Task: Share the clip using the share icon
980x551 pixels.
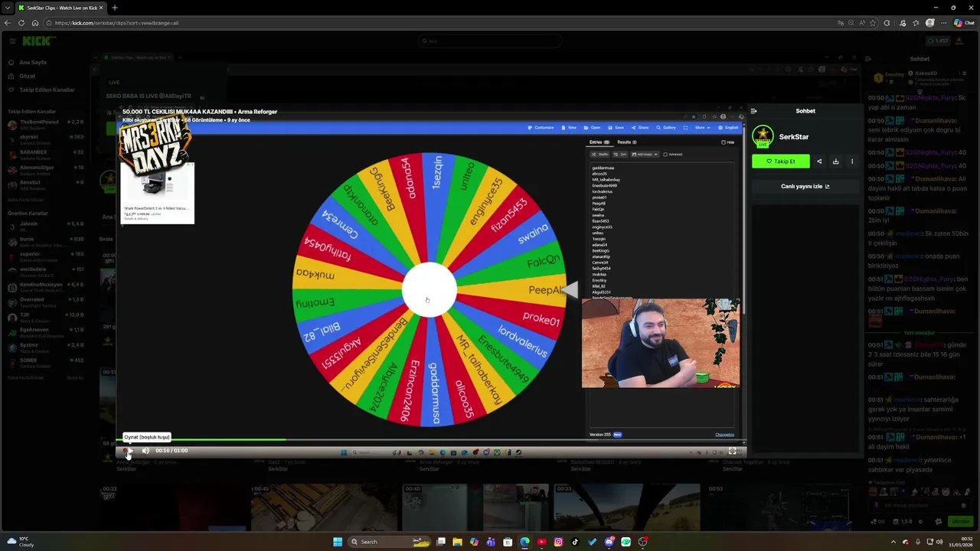Action: [819, 161]
